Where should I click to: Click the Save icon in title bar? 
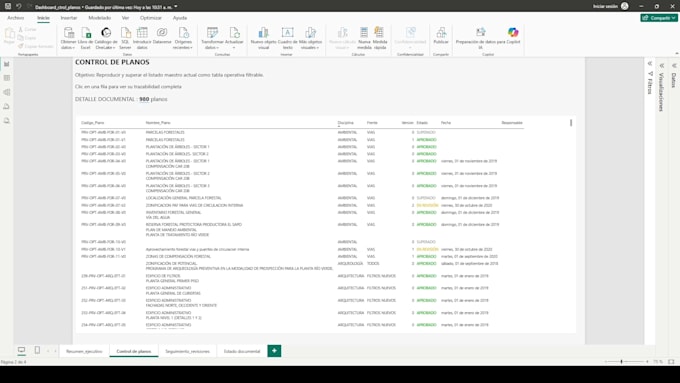pos(8,7)
